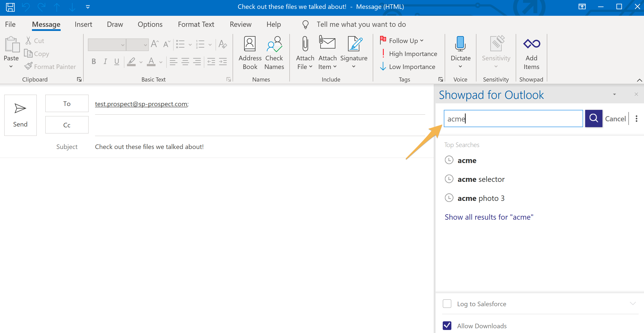Switch to the Format Text tab

coord(196,24)
